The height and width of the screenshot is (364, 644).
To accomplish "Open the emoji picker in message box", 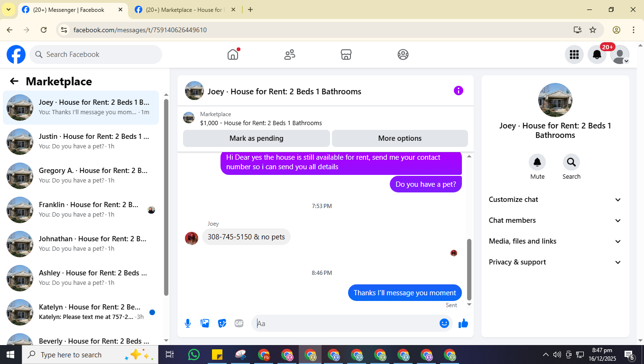I will pyautogui.click(x=444, y=323).
